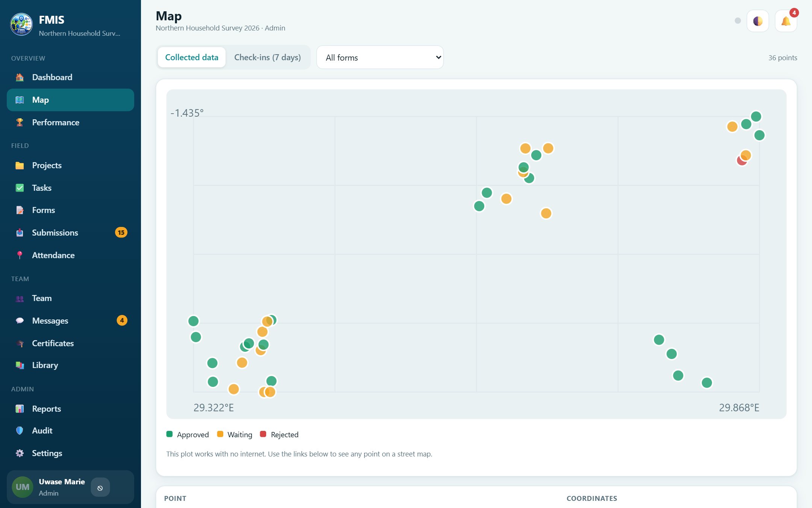Expand the All forms dropdown
This screenshot has height=508, width=812.
pos(380,58)
